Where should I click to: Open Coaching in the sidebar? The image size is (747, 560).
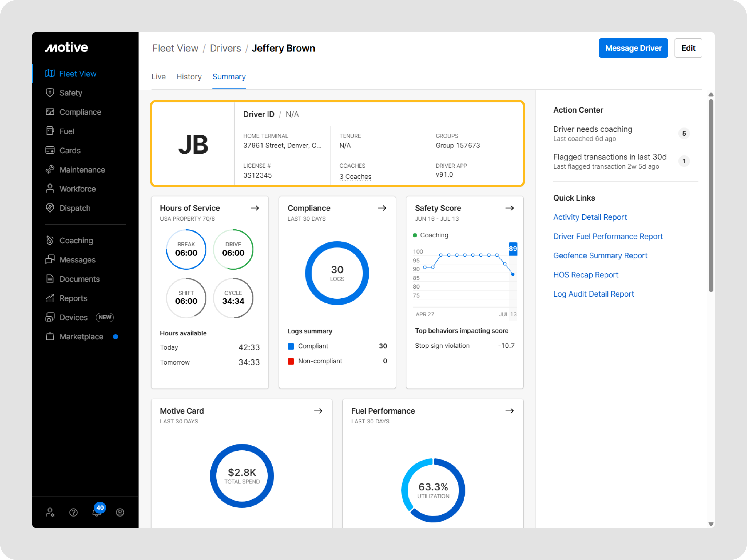[76, 241]
